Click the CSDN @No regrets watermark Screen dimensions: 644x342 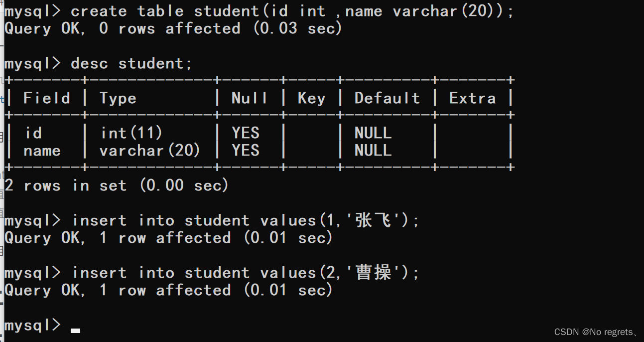(596, 332)
